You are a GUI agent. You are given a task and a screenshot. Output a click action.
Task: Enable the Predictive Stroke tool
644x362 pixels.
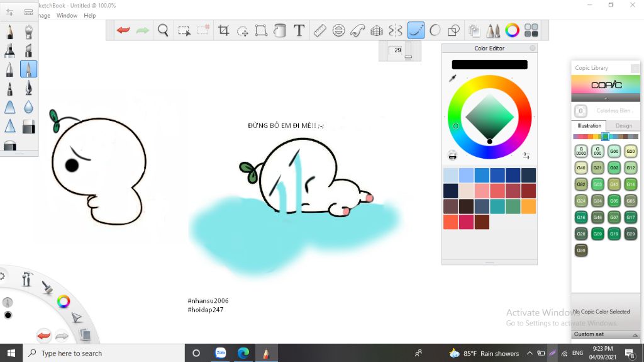[x=435, y=30]
